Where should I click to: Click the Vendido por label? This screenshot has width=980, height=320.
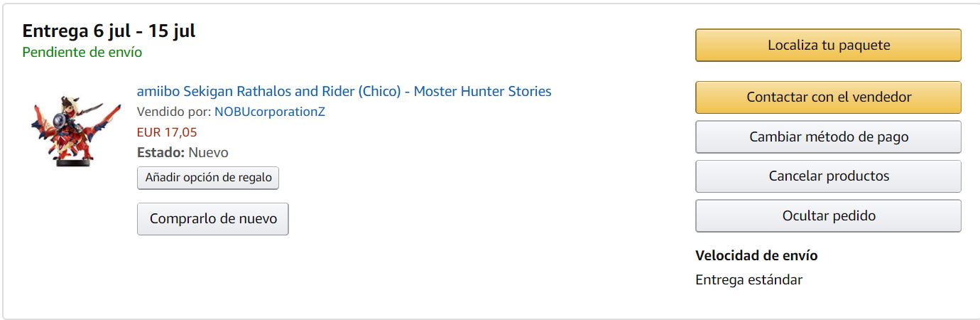pos(173,112)
